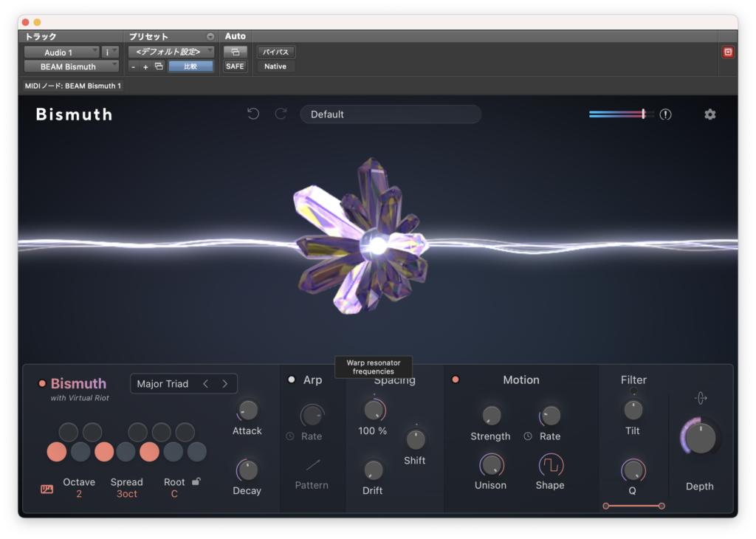Click the Octave value 2
Screen dimensions: 756x539
[x=78, y=494]
